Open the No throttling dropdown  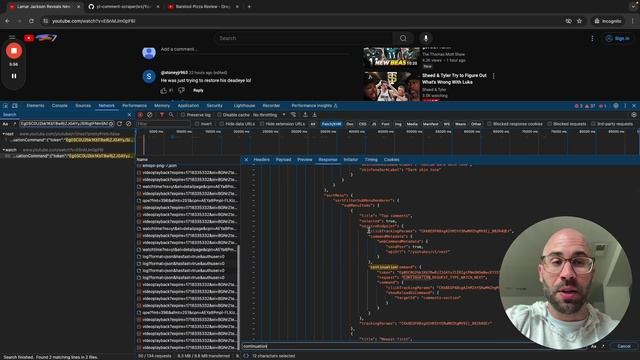[269, 115]
